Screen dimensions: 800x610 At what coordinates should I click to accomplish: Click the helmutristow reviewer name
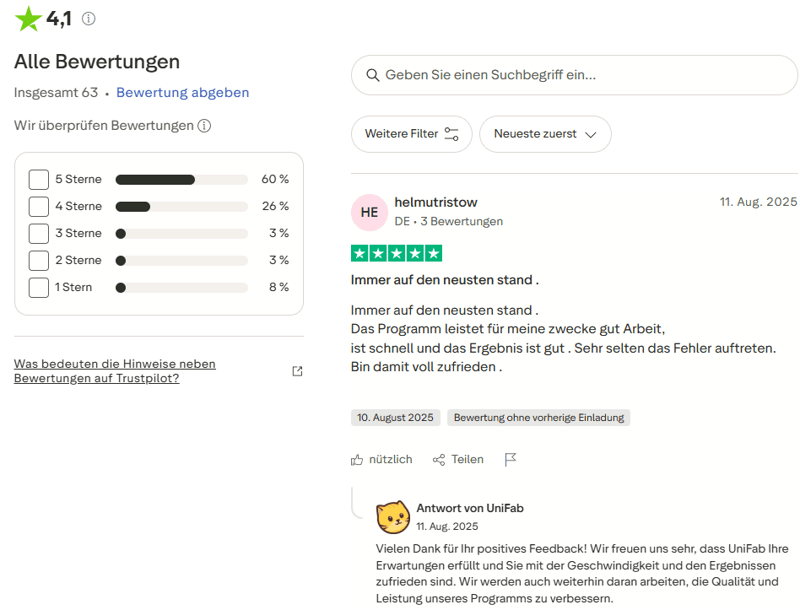(436, 201)
